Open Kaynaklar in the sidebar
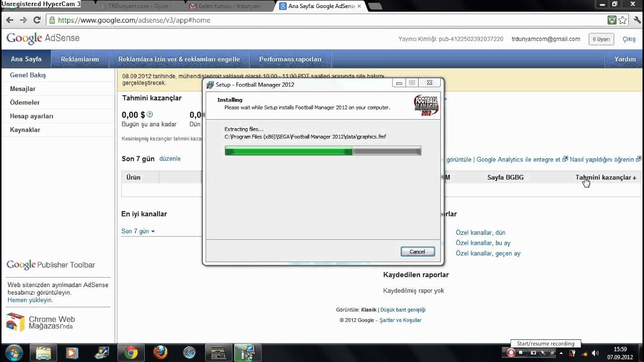The height and width of the screenshot is (362, 644). (x=25, y=130)
